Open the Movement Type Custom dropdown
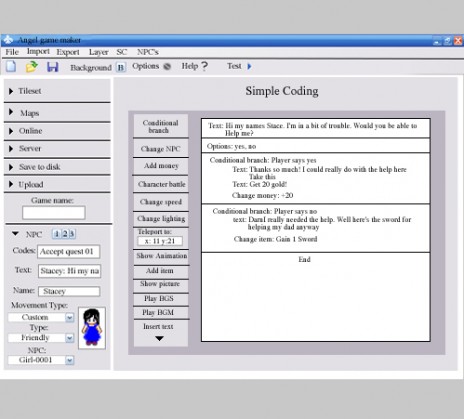This screenshot has height=419, width=464. pyautogui.click(x=69, y=317)
